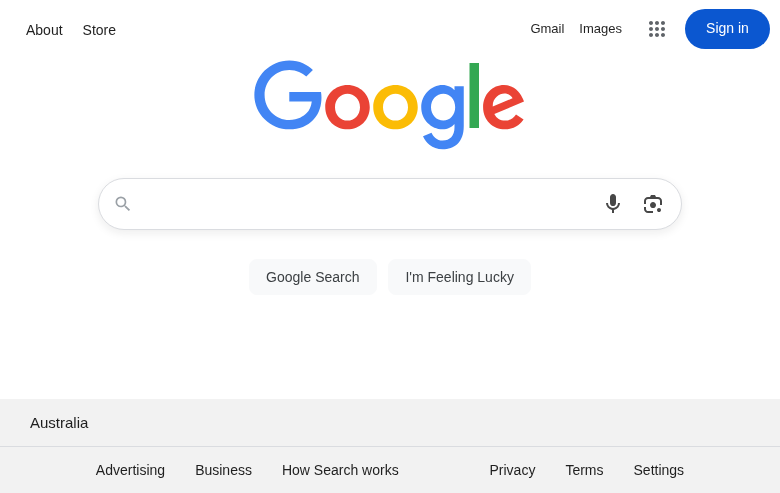Image resolution: width=780 pixels, height=493 pixels.
Task: Open the Terms footer link
Action: (x=584, y=470)
